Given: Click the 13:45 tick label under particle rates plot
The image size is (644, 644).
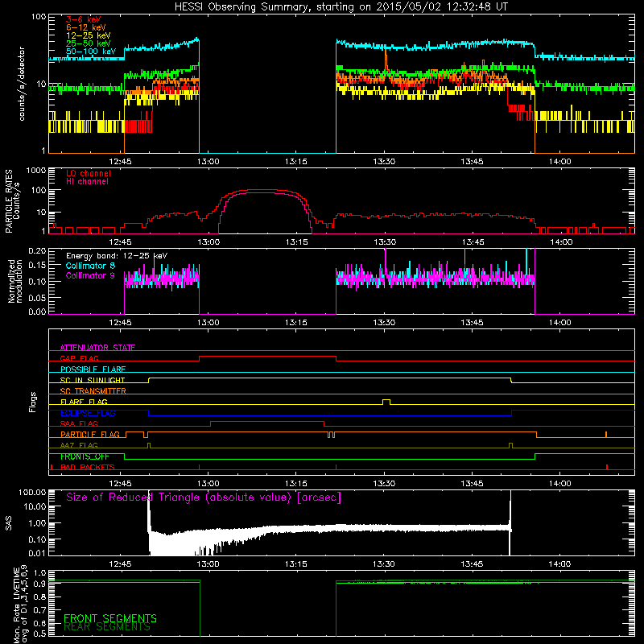Looking at the screenshot, I should pos(472,242).
